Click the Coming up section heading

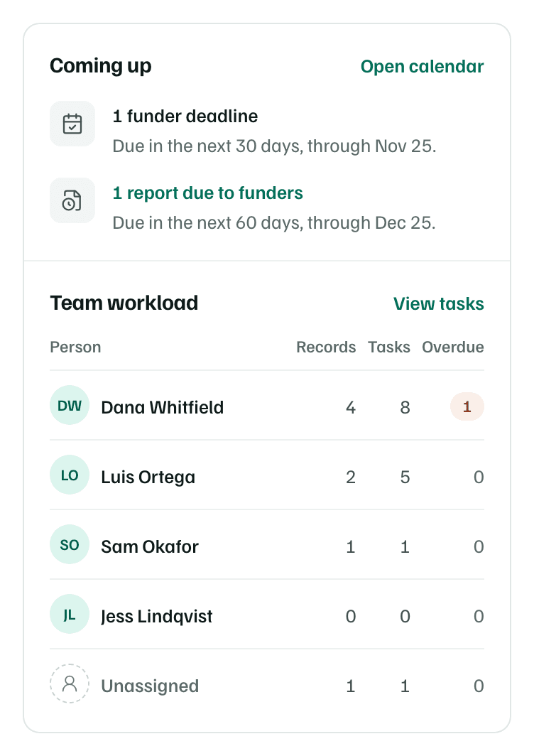(x=101, y=66)
